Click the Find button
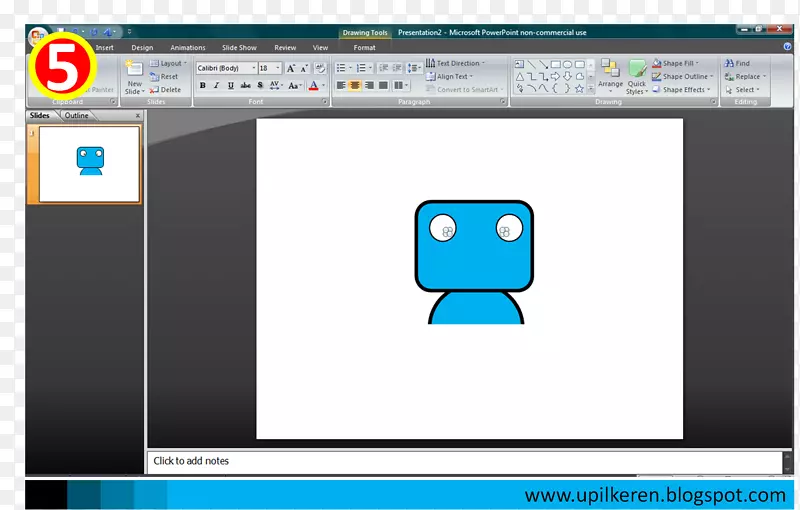 pyautogui.click(x=738, y=63)
